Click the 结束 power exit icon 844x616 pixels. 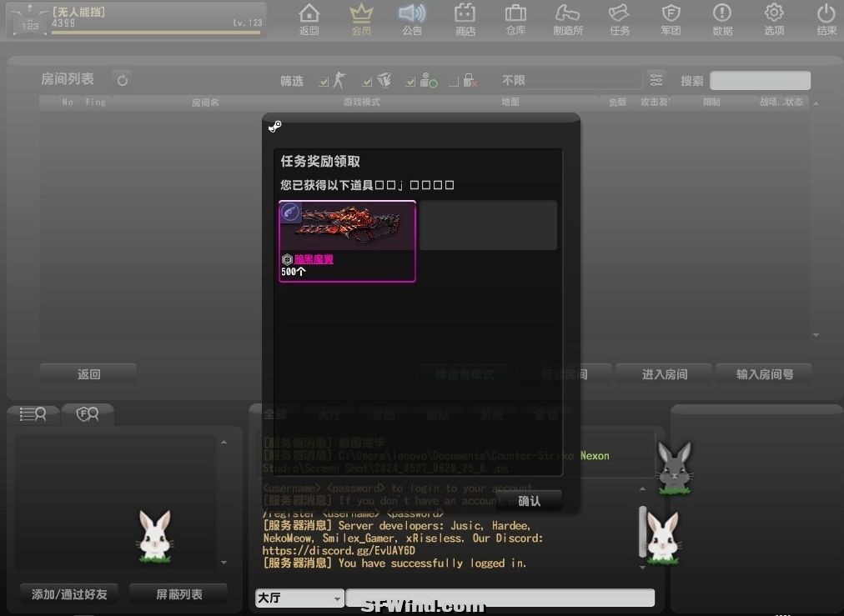pyautogui.click(x=826, y=19)
